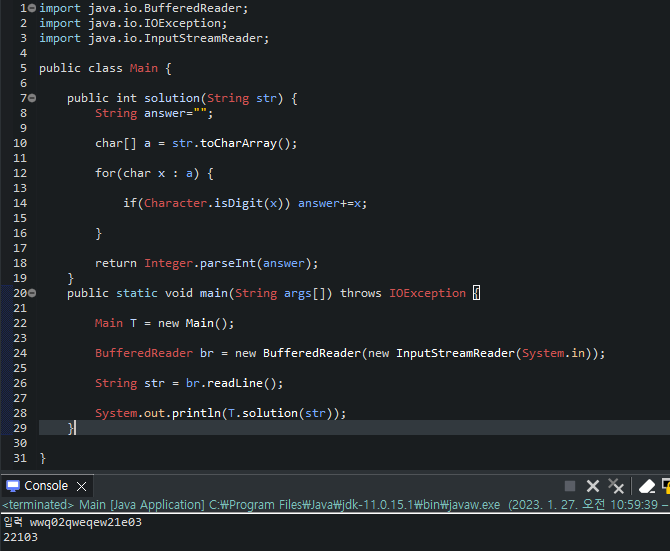Click the 'import java.io.InputStreamReader;' line

click(x=154, y=38)
